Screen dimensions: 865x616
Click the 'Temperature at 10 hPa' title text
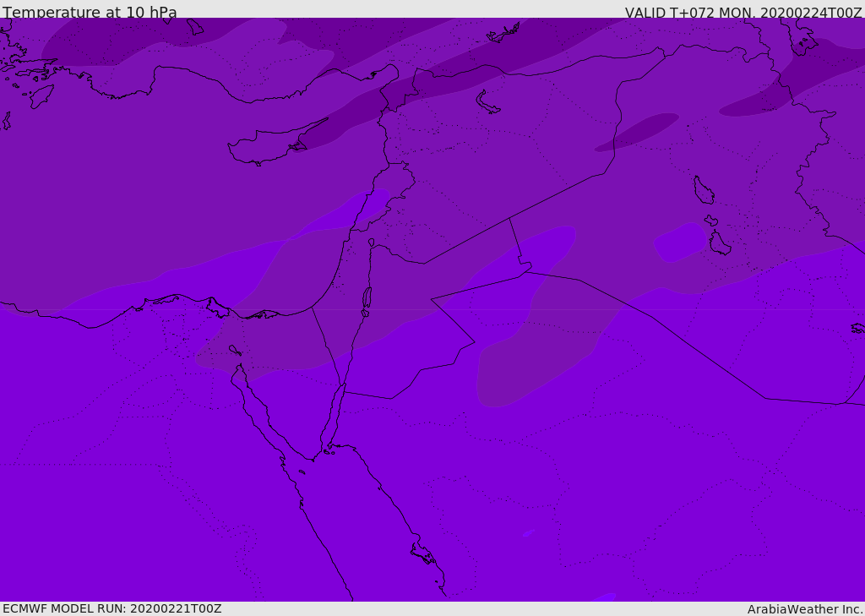(x=90, y=12)
